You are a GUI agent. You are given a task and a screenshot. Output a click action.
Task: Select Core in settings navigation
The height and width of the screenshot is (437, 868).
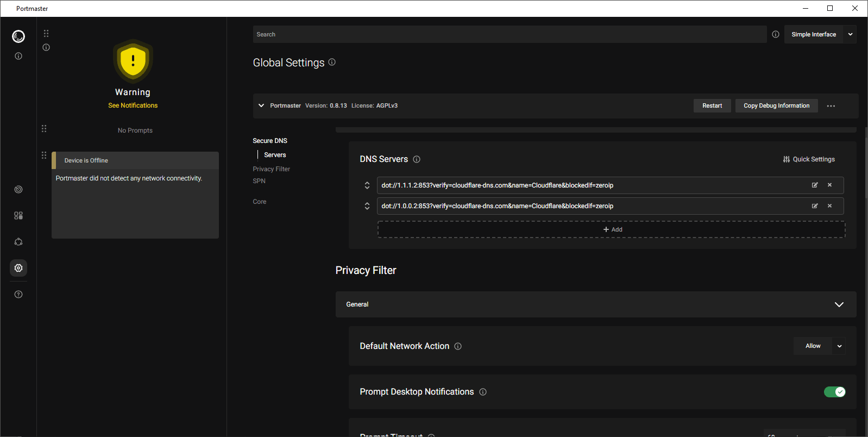coord(260,202)
